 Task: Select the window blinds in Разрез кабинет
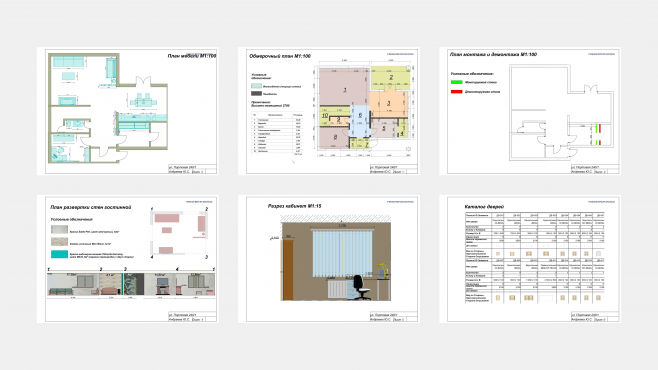pos(342,253)
